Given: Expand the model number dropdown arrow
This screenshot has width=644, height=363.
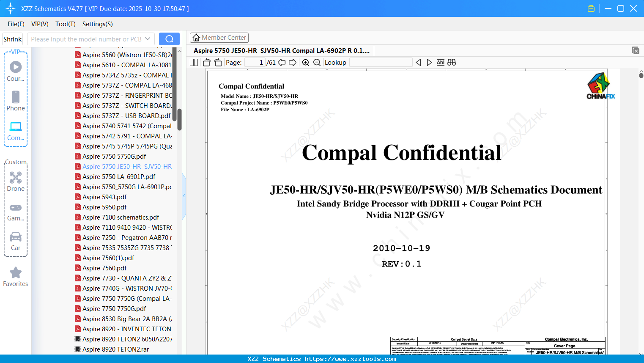Looking at the screenshot, I should pyautogui.click(x=148, y=39).
